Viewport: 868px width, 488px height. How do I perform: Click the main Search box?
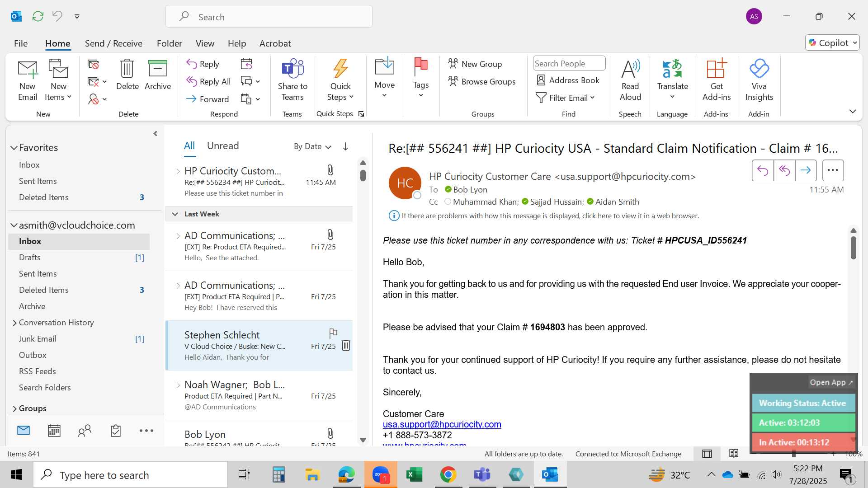269,17
